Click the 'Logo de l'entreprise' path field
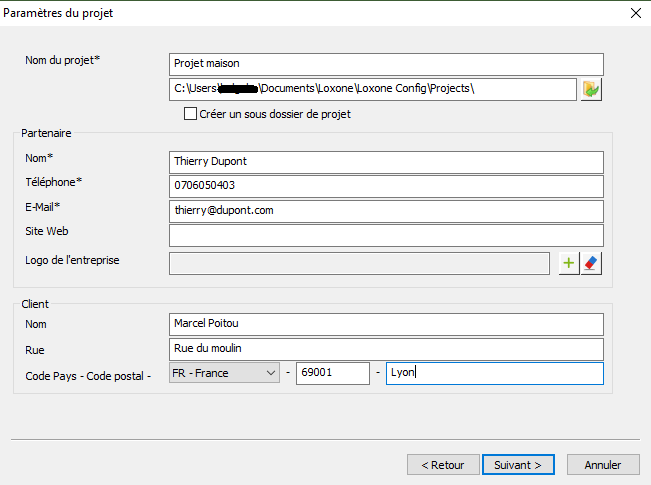The height and width of the screenshot is (485, 651). [359, 263]
